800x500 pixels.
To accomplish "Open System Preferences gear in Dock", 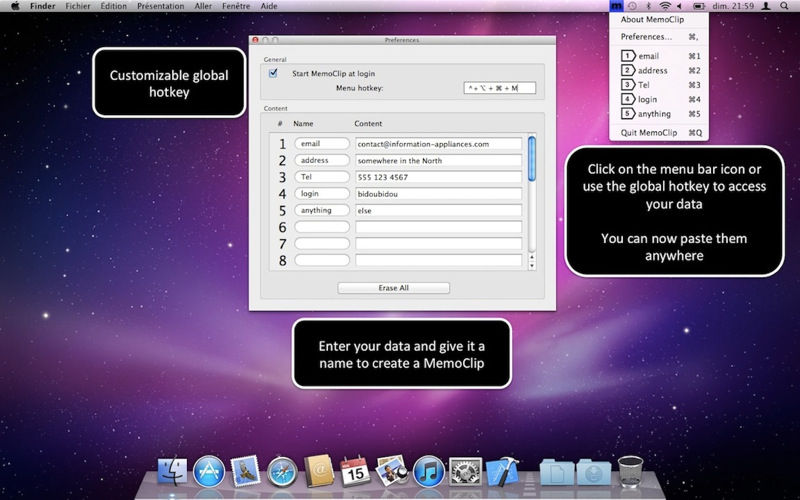I will tap(465, 471).
